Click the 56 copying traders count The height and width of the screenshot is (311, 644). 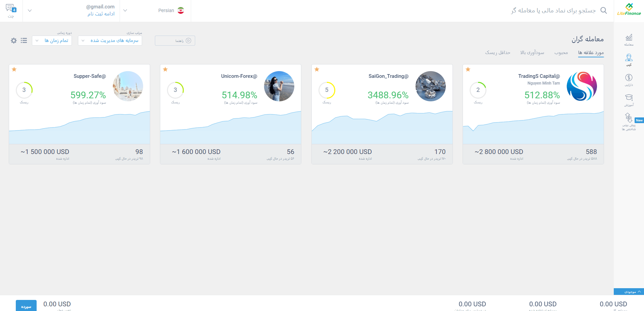pos(291,152)
